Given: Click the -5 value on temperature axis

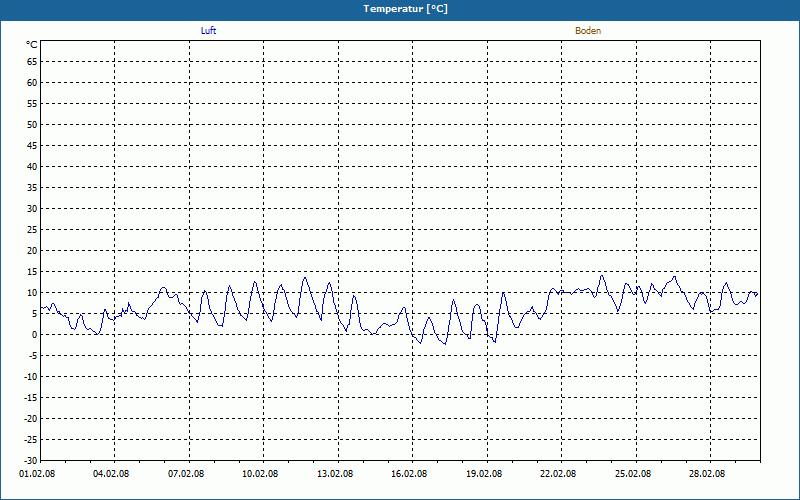Looking at the screenshot, I should [33, 356].
